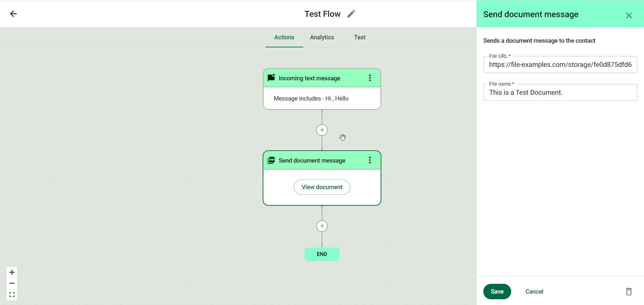Edit flow name with pencil icon

(351, 14)
